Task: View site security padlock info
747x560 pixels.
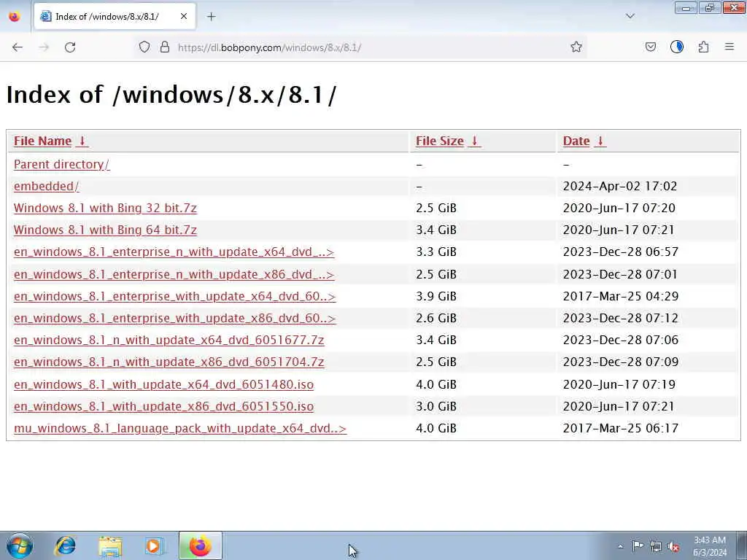Action: click(x=165, y=47)
